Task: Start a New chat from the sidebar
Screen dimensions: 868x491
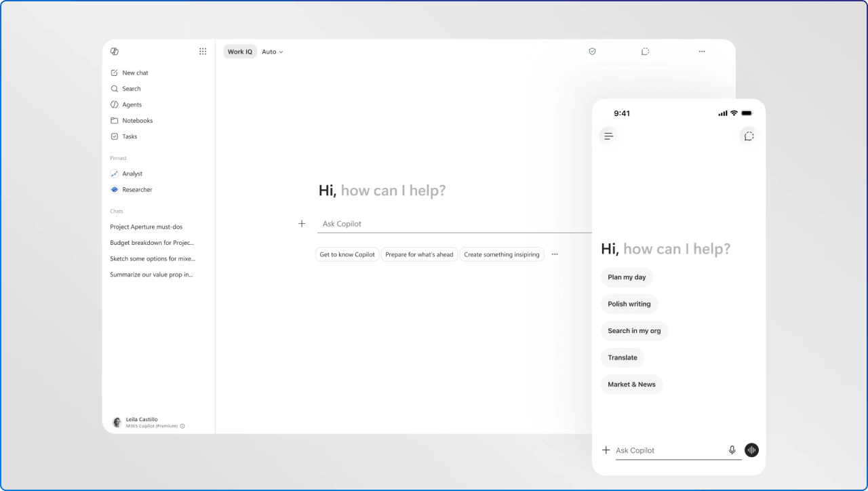Action: [x=130, y=73]
